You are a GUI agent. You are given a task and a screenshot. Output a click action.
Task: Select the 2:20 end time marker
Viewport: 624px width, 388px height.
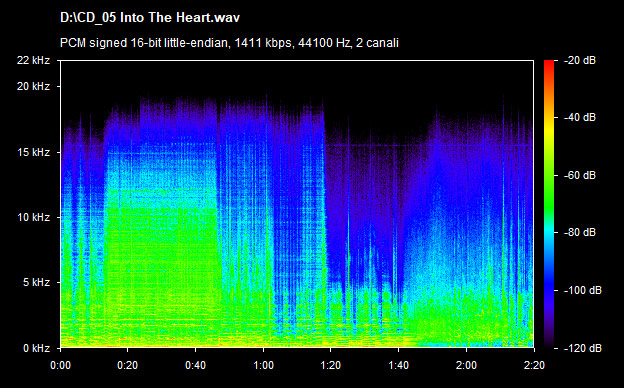[534, 365]
